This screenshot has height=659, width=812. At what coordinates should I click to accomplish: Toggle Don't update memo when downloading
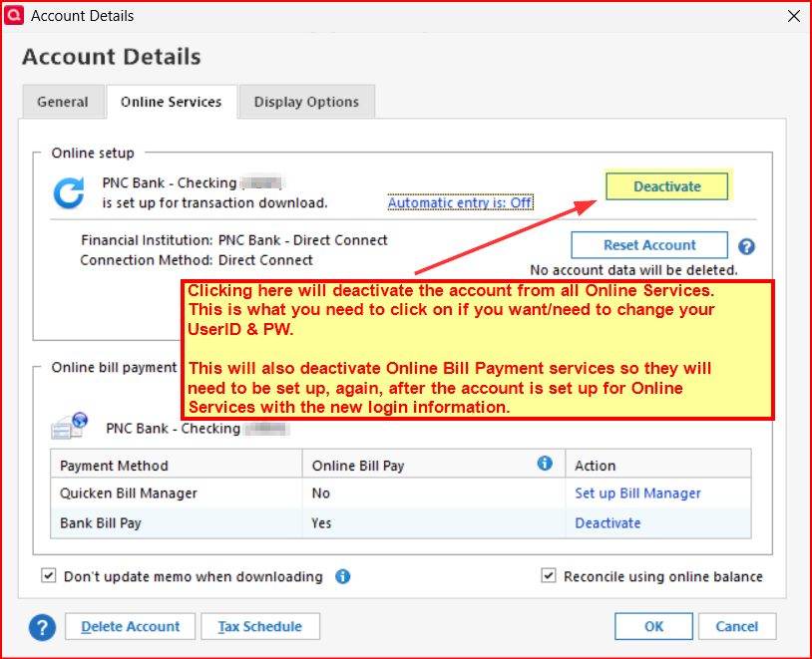pyautogui.click(x=49, y=575)
